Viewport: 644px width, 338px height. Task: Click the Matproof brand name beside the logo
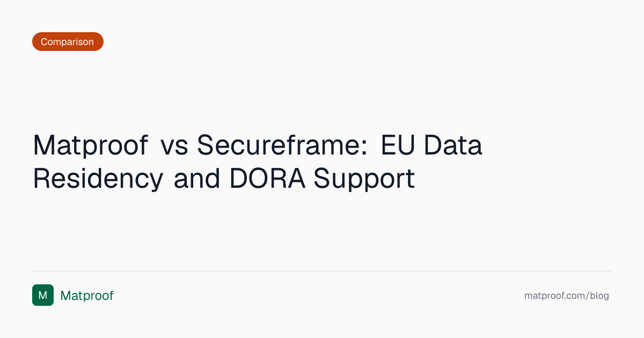coord(87,296)
